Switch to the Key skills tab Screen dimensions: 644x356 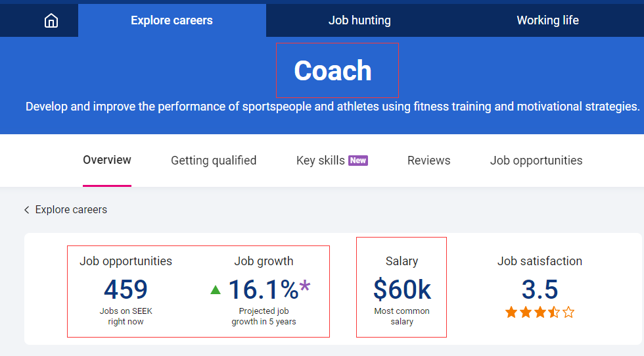click(321, 161)
